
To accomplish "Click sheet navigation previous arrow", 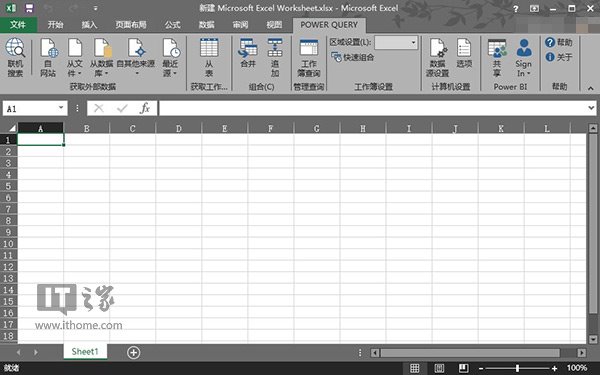I will coord(18,352).
